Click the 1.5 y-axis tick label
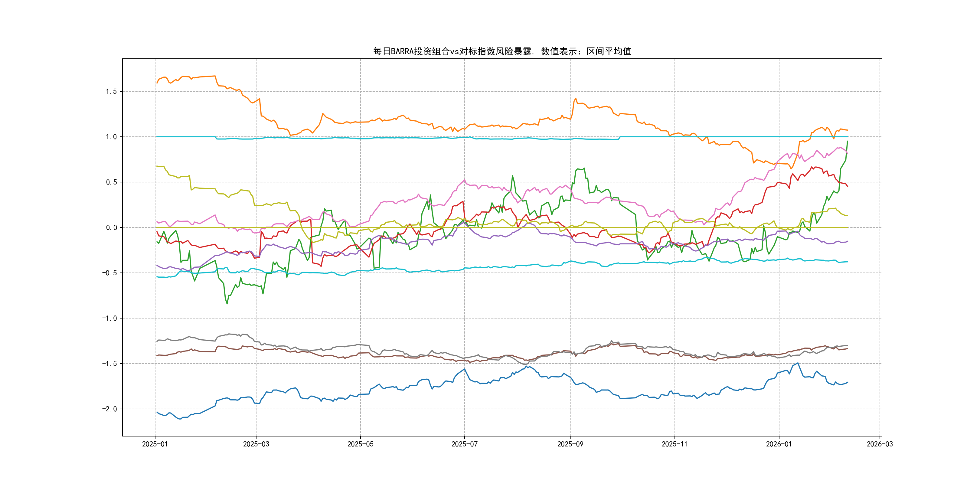The height and width of the screenshot is (490, 980). tap(111, 91)
